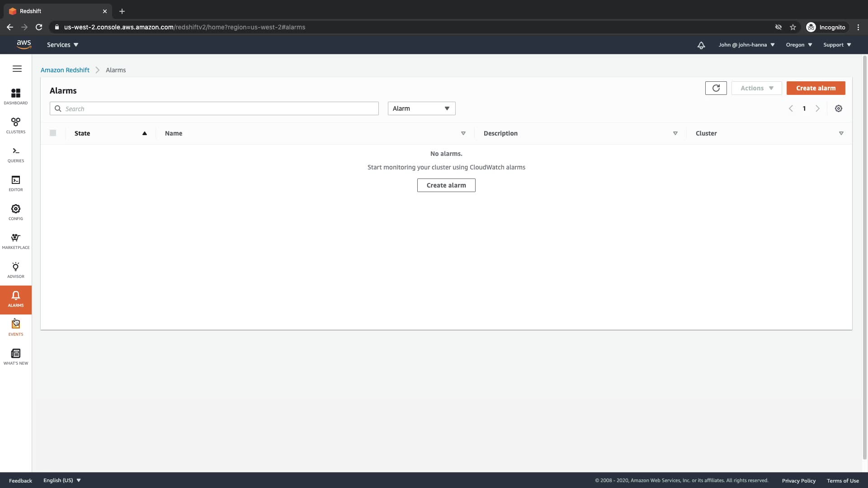Go to Clusters in the sidebar
Viewport: 868px width, 488px height.
[16, 125]
